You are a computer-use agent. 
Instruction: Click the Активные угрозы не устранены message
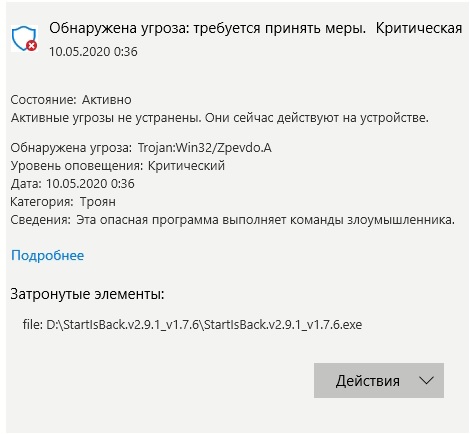click(x=220, y=118)
